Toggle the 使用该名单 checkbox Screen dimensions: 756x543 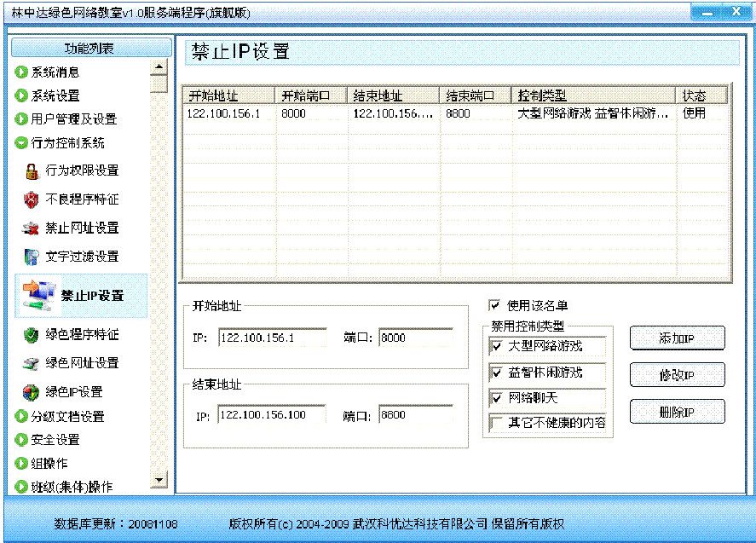494,305
